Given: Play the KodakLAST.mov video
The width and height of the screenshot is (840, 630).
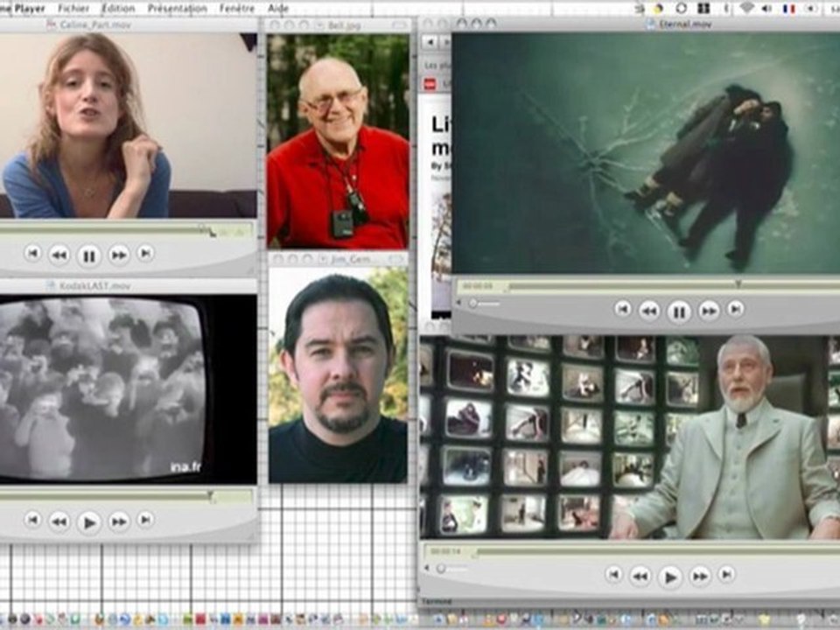Looking at the screenshot, I should tap(88, 522).
